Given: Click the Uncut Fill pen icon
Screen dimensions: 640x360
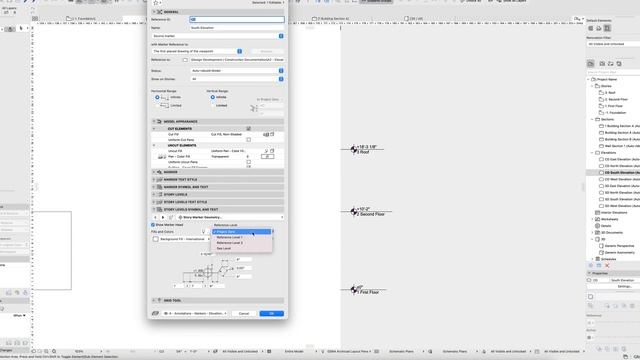Looking at the screenshot, I should tap(267, 151).
